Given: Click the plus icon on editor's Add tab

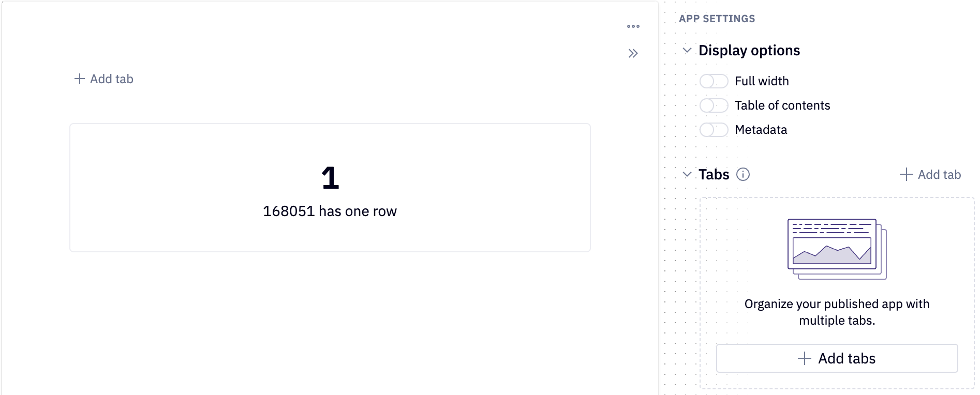Looking at the screenshot, I should pos(79,79).
